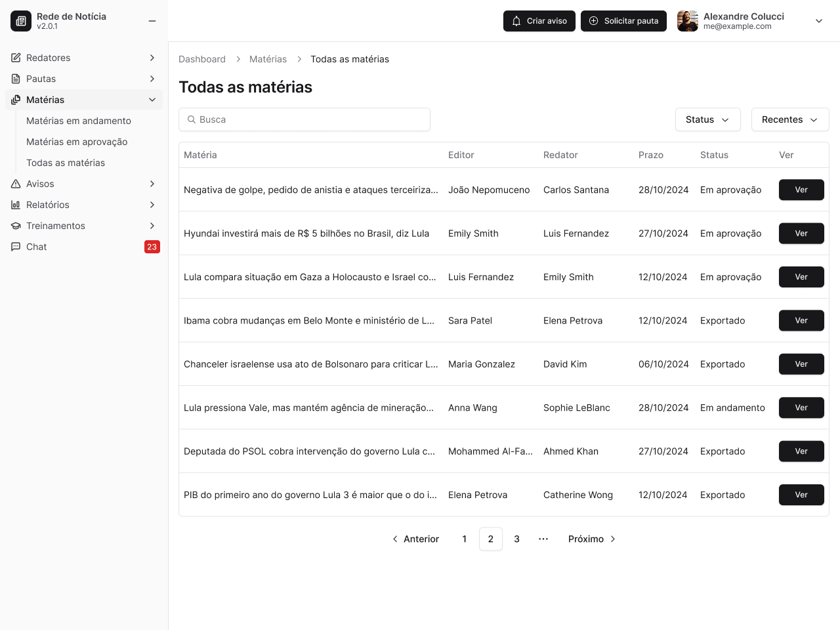Click the Rede de Notícia logo icon

click(x=20, y=20)
